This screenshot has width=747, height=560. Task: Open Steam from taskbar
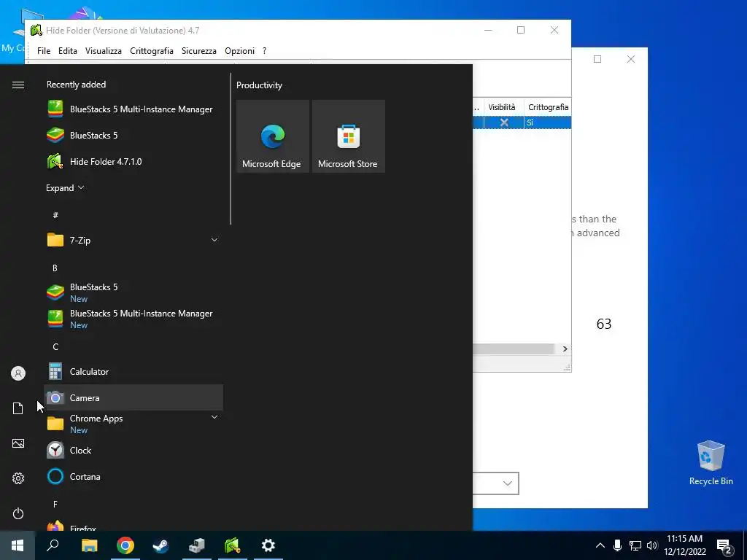pos(160,545)
